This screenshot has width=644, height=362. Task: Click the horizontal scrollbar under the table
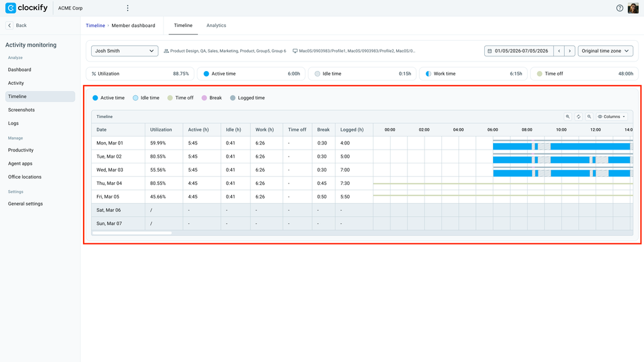pyautogui.click(x=132, y=233)
